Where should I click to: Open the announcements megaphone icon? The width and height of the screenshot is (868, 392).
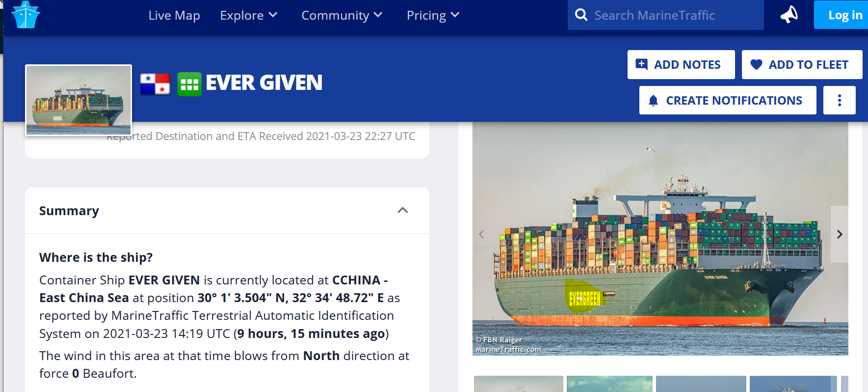click(789, 15)
